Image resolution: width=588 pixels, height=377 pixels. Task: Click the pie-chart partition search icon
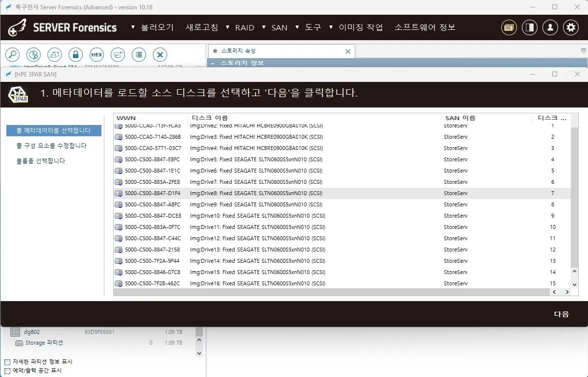[33, 54]
